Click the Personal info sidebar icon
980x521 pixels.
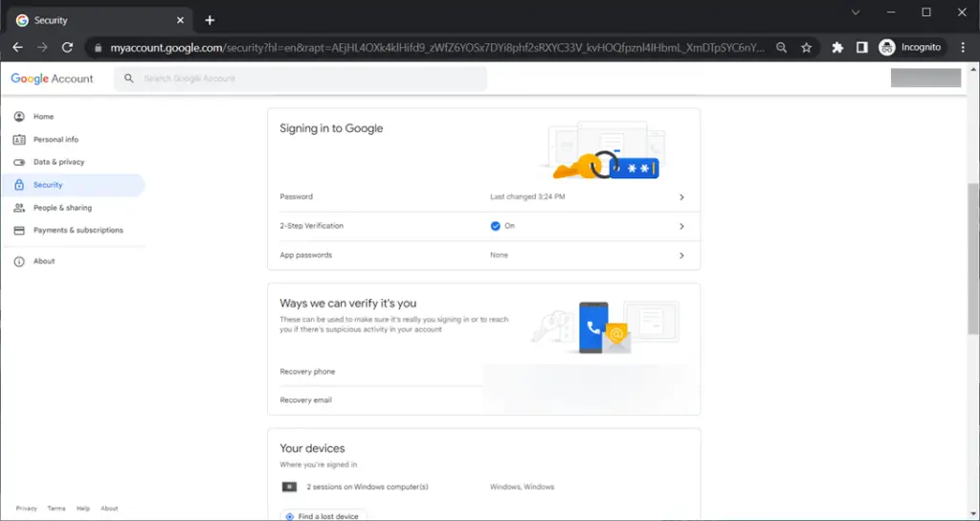19,140
